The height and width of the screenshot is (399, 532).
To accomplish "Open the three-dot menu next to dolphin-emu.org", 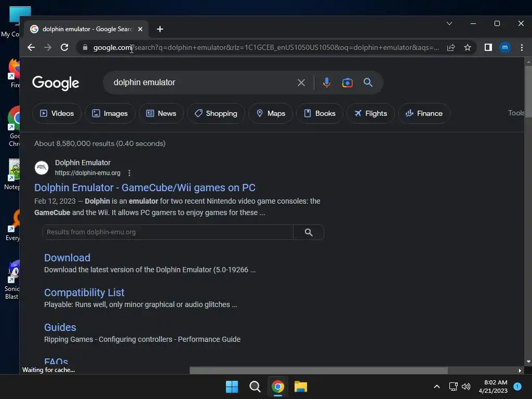I will pos(129,173).
